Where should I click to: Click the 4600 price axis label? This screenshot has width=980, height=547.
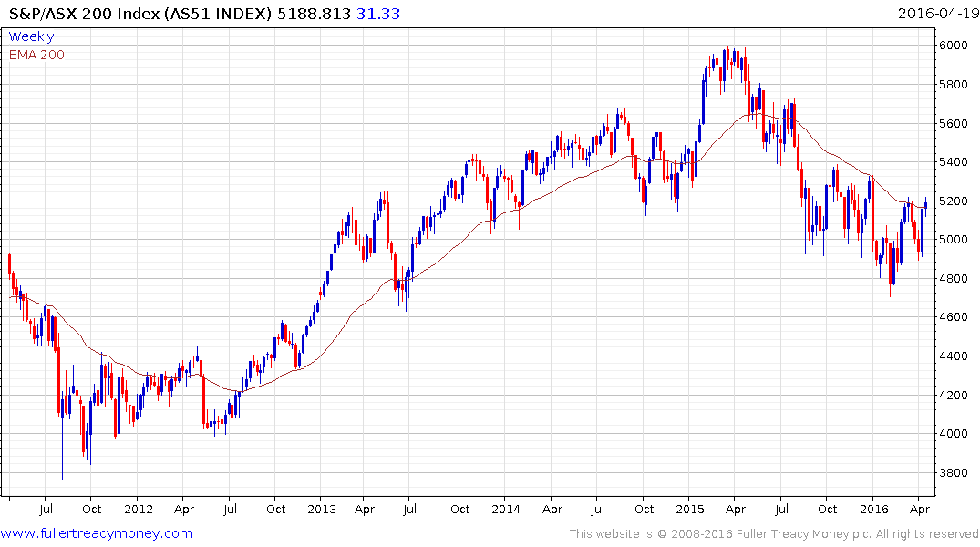[x=954, y=317]
